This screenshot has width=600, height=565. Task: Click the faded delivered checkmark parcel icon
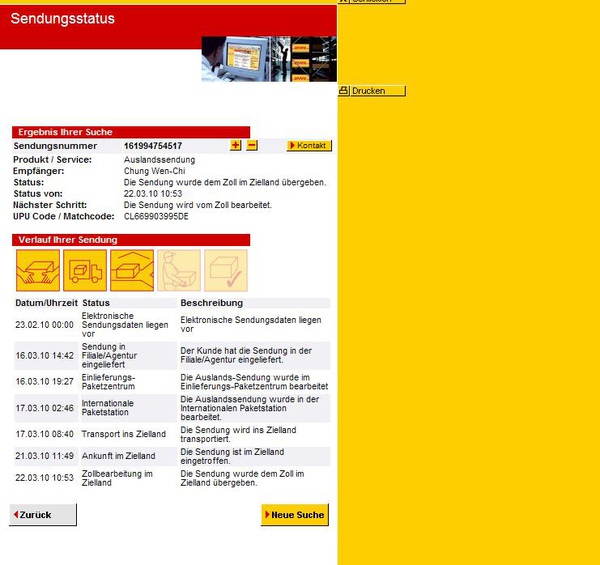(x=226, y=270)
